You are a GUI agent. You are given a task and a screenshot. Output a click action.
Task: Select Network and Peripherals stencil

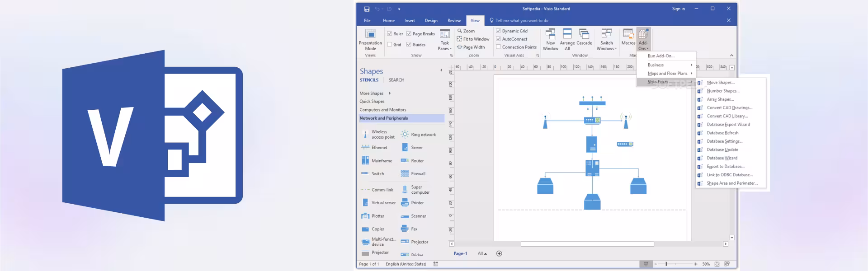pyautogui.click(x=401, y=118)
